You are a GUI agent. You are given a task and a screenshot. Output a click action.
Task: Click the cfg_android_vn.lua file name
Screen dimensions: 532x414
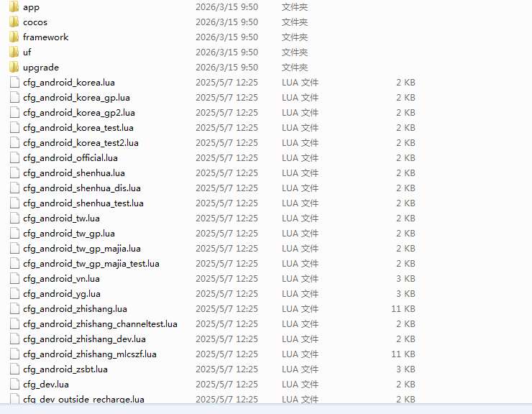coord(61,278)
